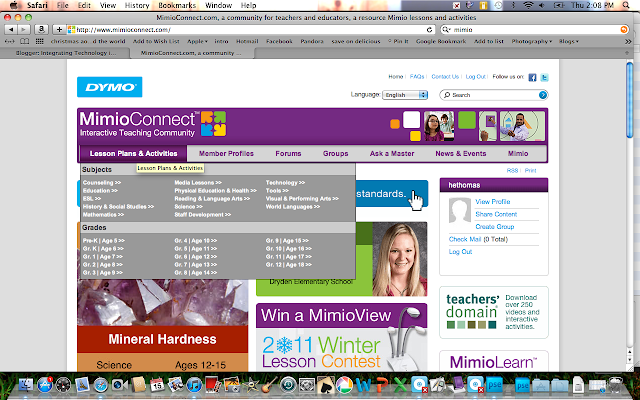Expand the Apple bookmarks folder
Screen dimensions: 640x400
click(198, 41)
